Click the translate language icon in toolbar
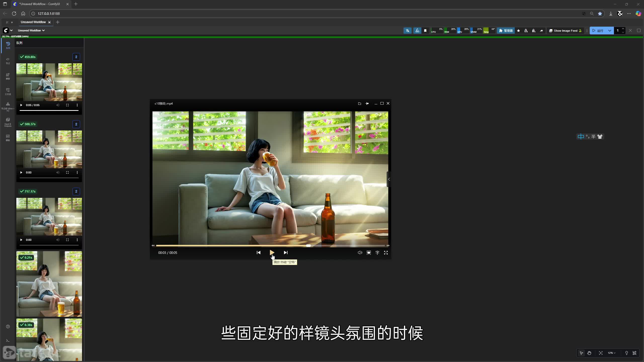The image size is (644, 362). (x=407, y=31)
